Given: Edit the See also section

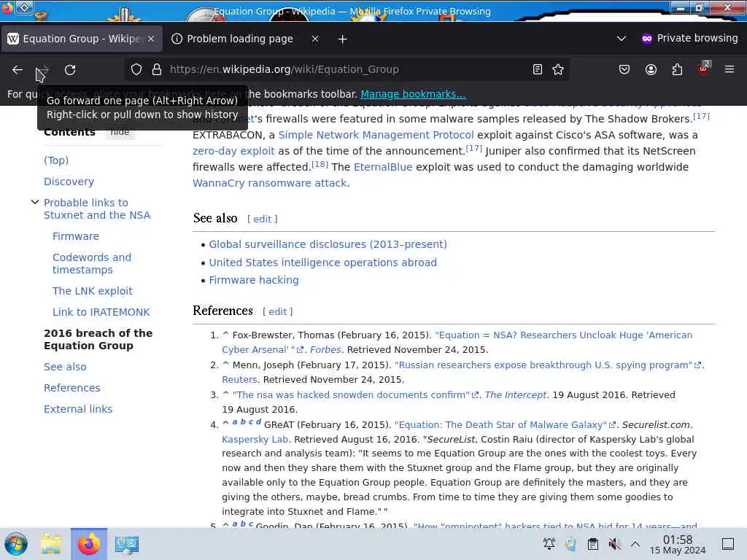Looking at the screenshot, I should [x=262, y=219].
